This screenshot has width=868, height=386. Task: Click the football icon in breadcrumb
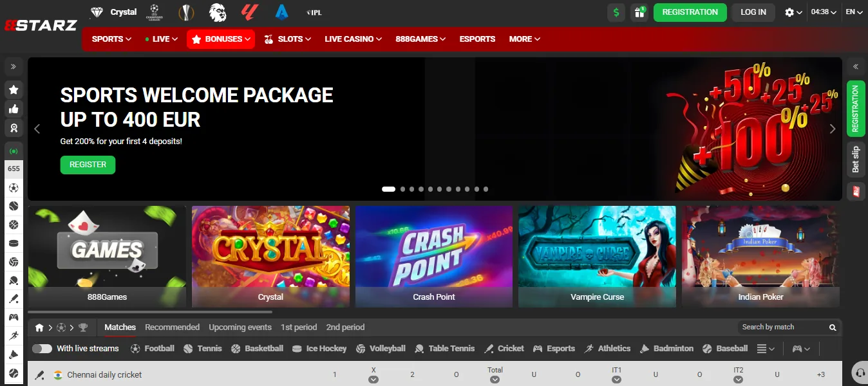click(x=61, y=327)
